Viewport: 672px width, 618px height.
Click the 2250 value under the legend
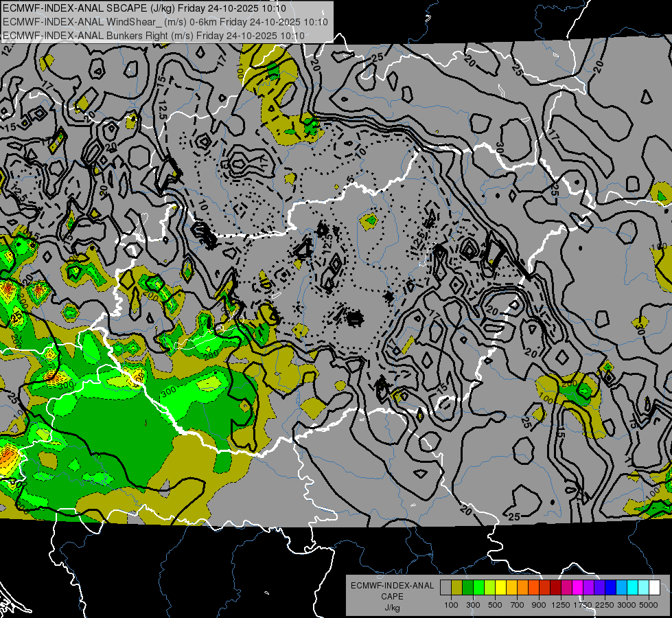[605, 605]
